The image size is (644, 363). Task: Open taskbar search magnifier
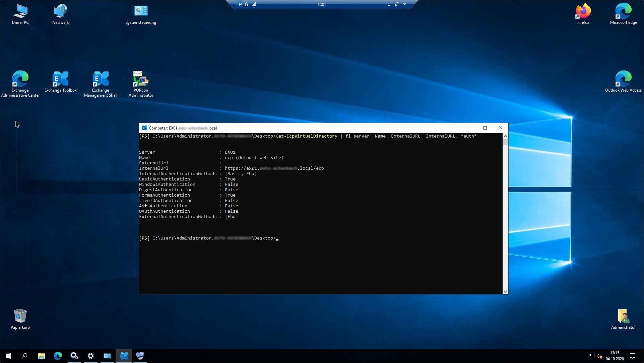(24, 356)
